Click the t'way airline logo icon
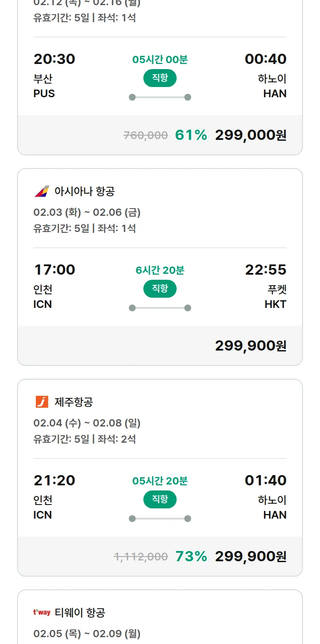Screen dimensions: 320x644 point(42,612)
